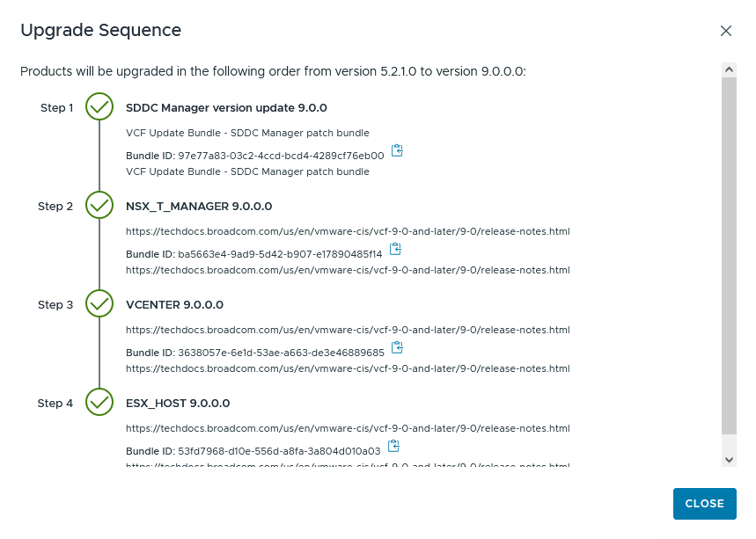756x539 pixels.
Task: Open first VCENTER release notes URL
Action: (x=348, y=331)
